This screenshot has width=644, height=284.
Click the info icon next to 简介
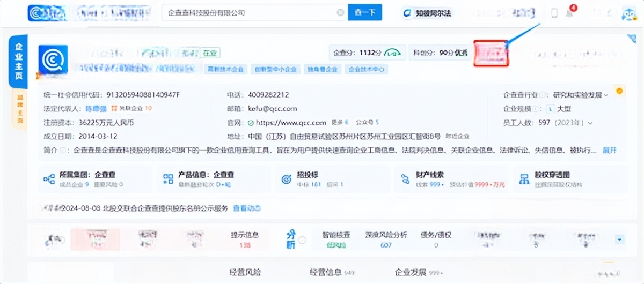click(x=63, y=151)
